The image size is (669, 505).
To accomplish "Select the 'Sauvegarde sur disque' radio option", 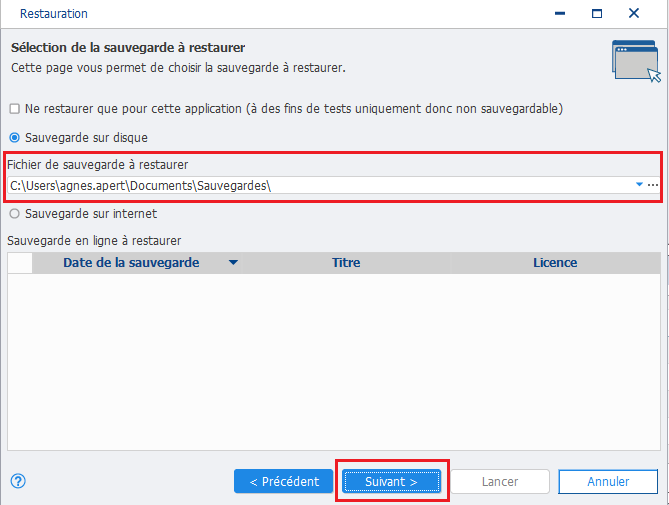I will click(15, 138).
